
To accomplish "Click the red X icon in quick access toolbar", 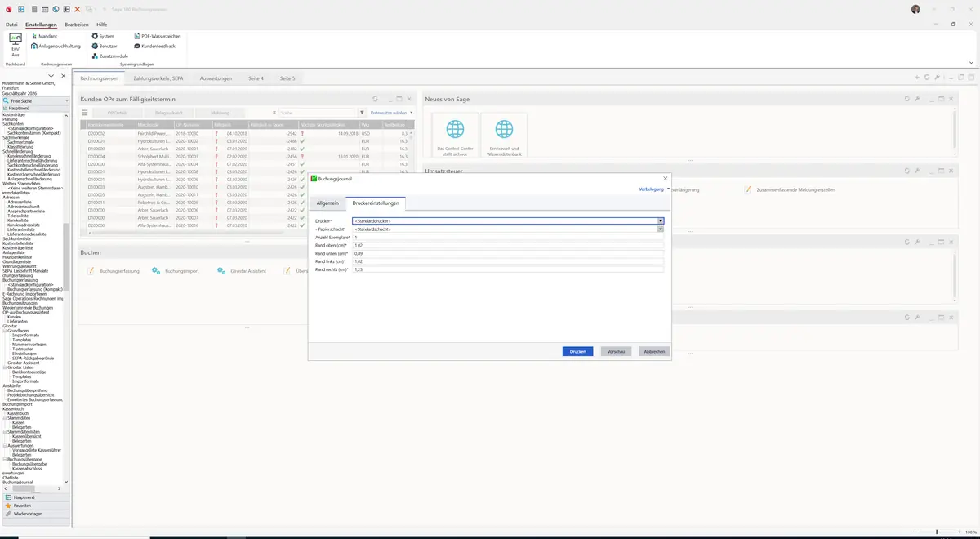I will pos(77,9).
